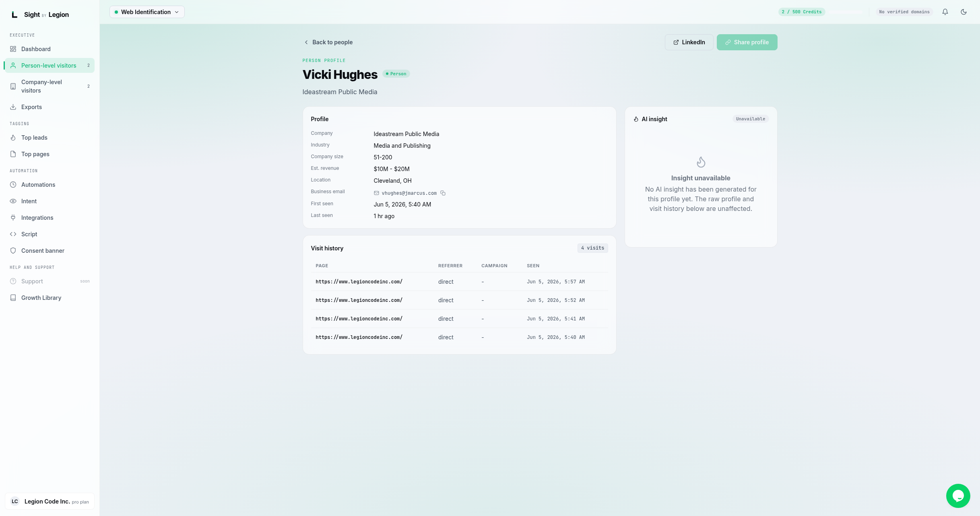Click the REFERRER column header
Screen dimensions: 980x516
point(450,266)
